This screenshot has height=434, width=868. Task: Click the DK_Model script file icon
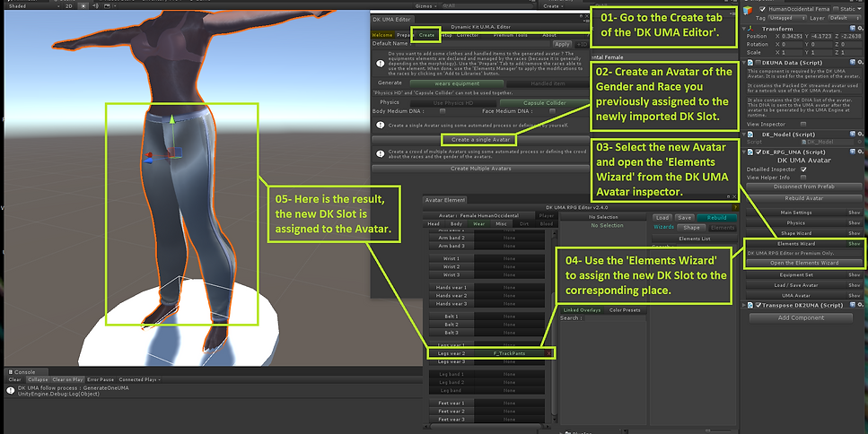(x=751, y=135)
